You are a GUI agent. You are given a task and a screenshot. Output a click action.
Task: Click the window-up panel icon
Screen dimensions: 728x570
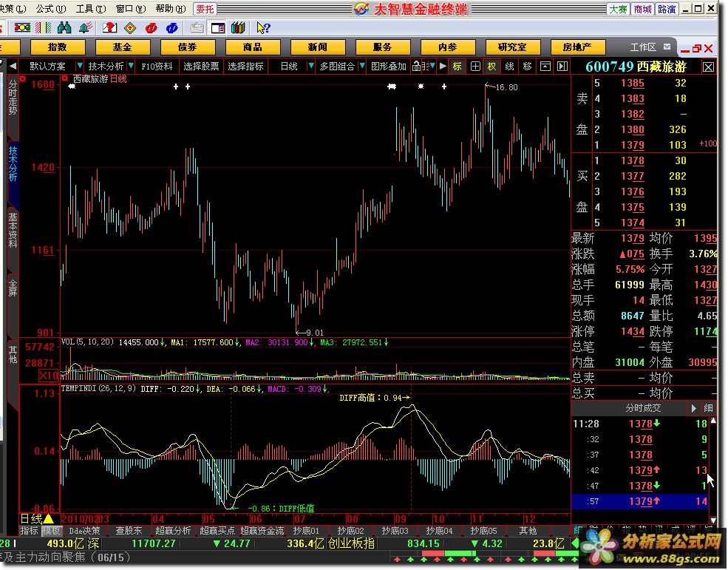(x=545, y=67)
